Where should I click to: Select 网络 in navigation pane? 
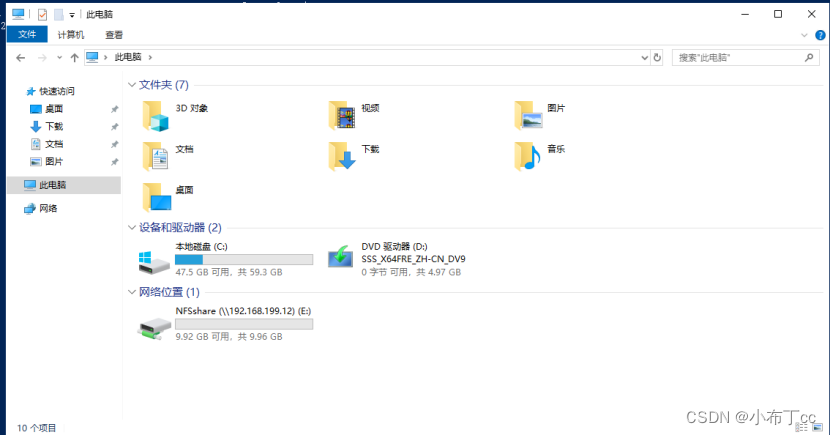point(48,208)
